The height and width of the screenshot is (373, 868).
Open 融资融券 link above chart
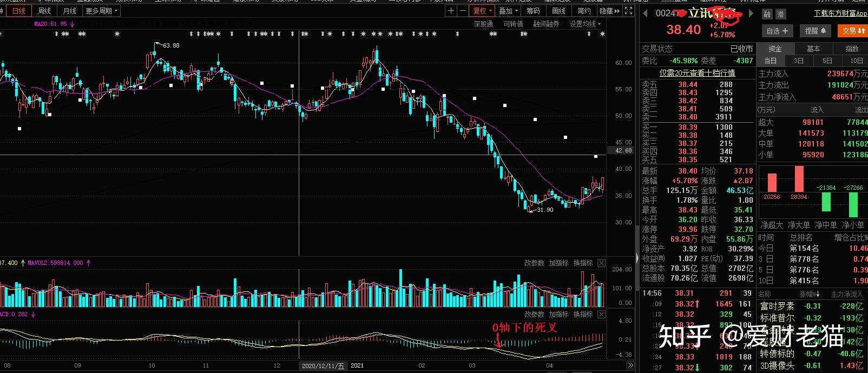click(546, 24)
